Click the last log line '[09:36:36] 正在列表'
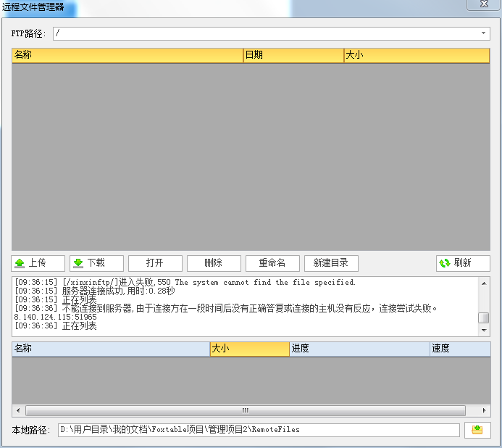 [x=56, y=326]
